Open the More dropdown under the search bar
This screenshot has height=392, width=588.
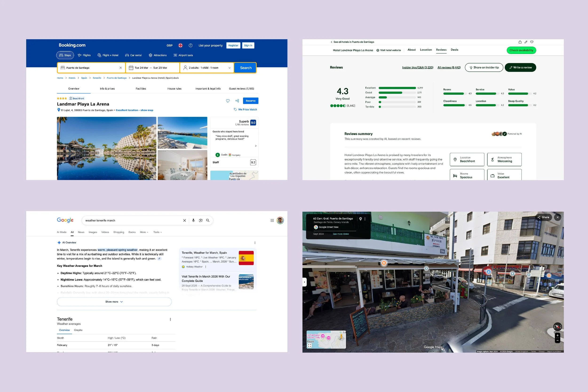[x=144, y=232]
